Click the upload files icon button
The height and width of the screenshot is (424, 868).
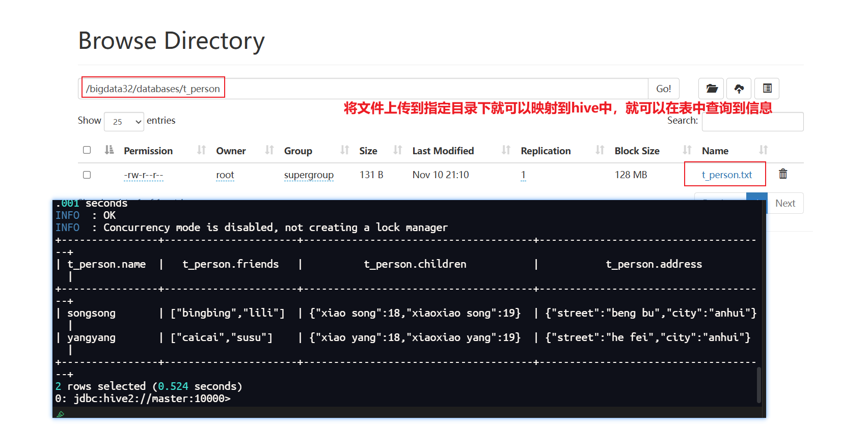[739, 89]
